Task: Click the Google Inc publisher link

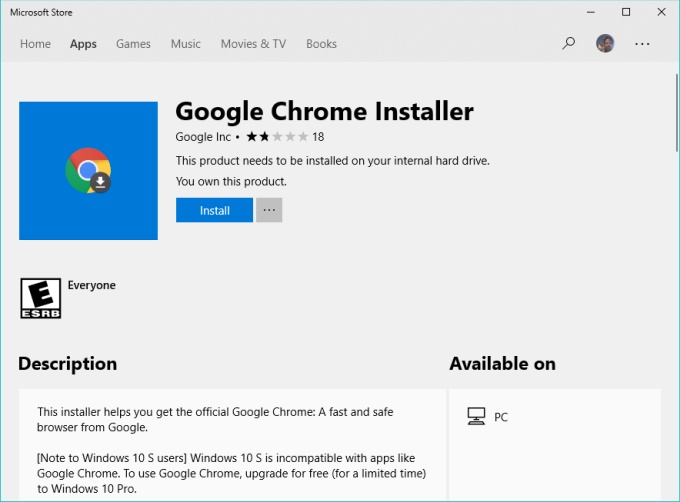Action: pos(203,137)
